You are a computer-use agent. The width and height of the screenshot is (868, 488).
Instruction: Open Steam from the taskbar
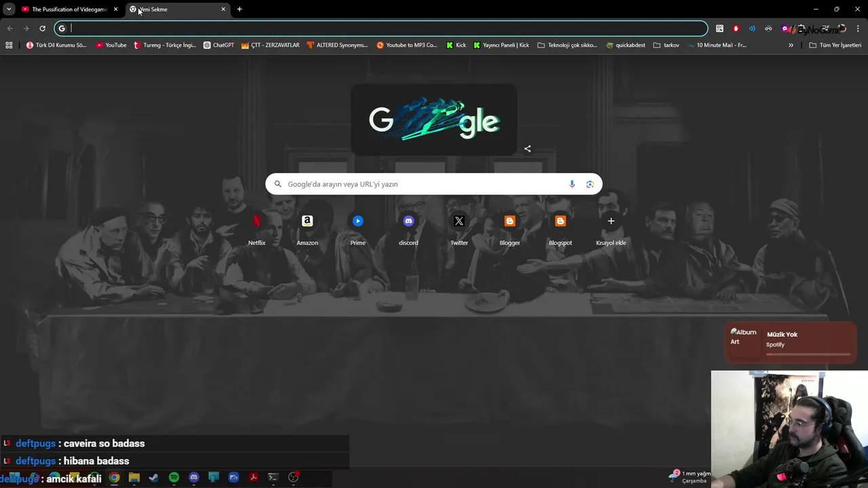coord(154,478)
